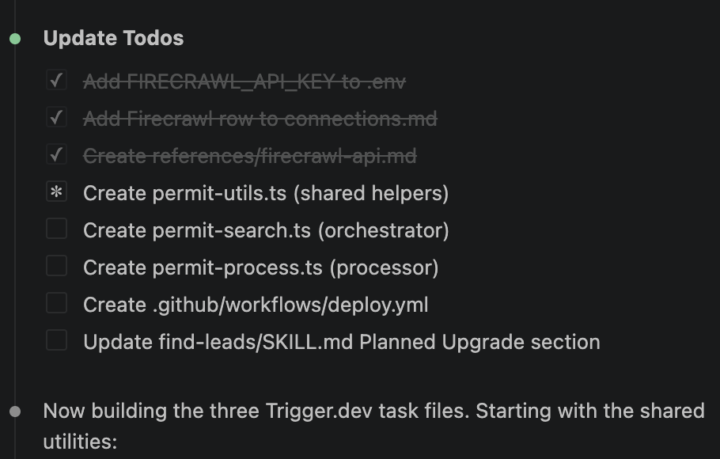Image resolution: width=720 pixels, height=459 pixels.
Task: Click the asterisk in-progress icon for permit-utils.ts
Action: tap(56, 192)
